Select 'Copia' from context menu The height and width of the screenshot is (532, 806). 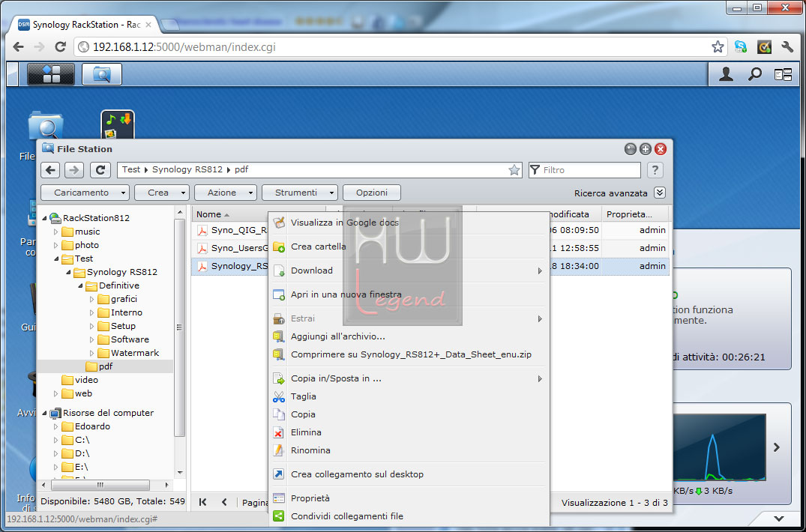[x=409, y=414]
